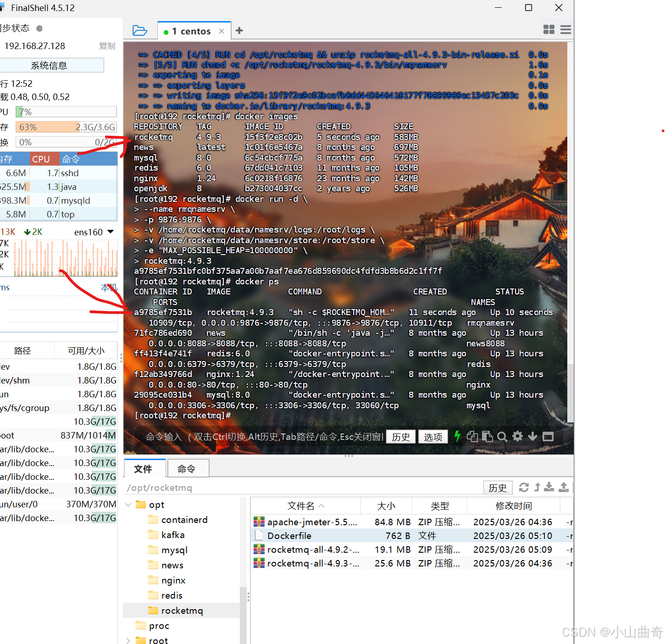Click the command input field
This screenshot has height=644, width=665.
click(264, 437)
